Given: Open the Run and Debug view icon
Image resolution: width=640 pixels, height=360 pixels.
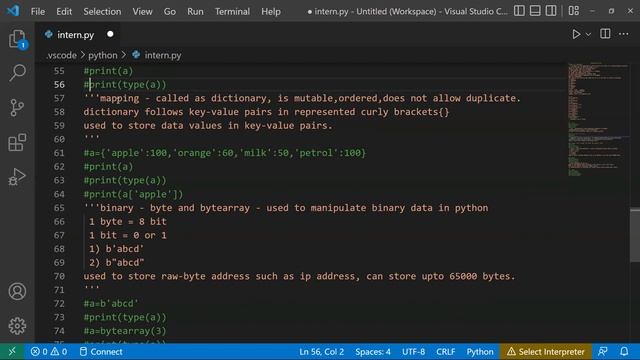Looking at the screenshot, I should click(17, 177).
